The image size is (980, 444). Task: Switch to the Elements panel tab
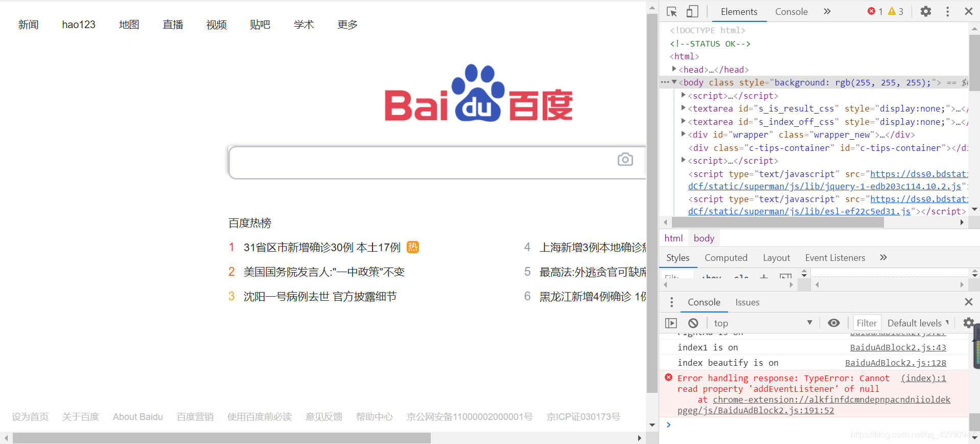tap(739, 11)
